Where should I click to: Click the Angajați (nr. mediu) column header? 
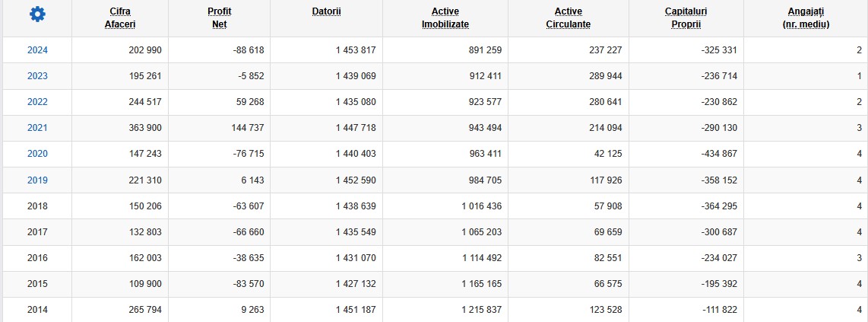pos(806,18)
